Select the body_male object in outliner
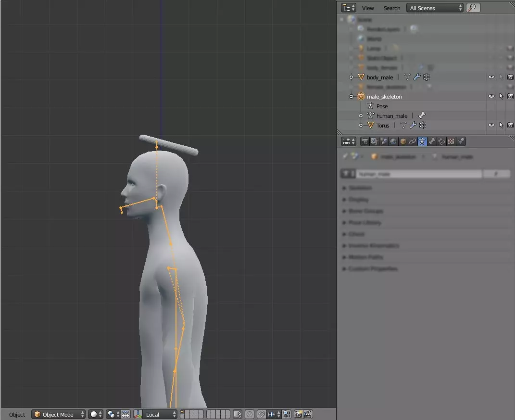The image size is (515, 420). tap(380, 77)
